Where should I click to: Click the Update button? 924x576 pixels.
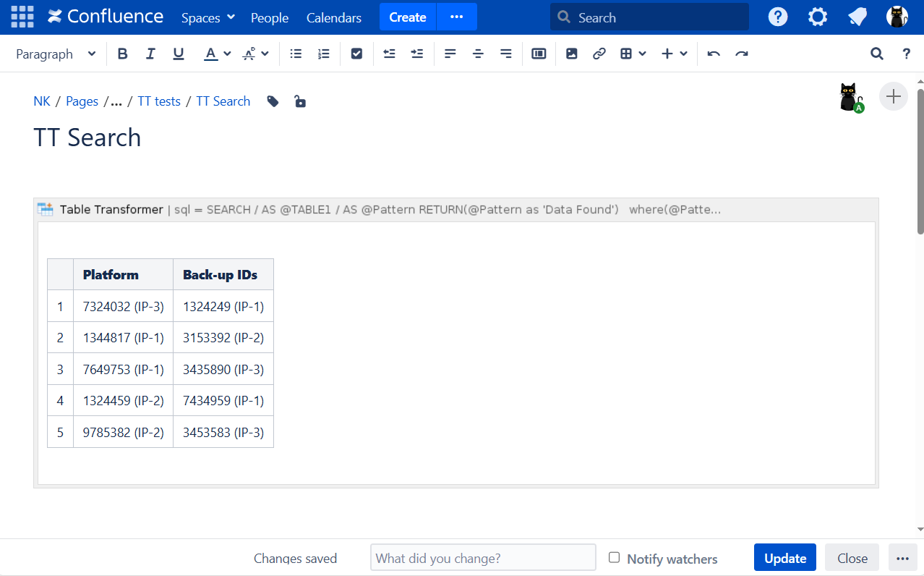784,558
